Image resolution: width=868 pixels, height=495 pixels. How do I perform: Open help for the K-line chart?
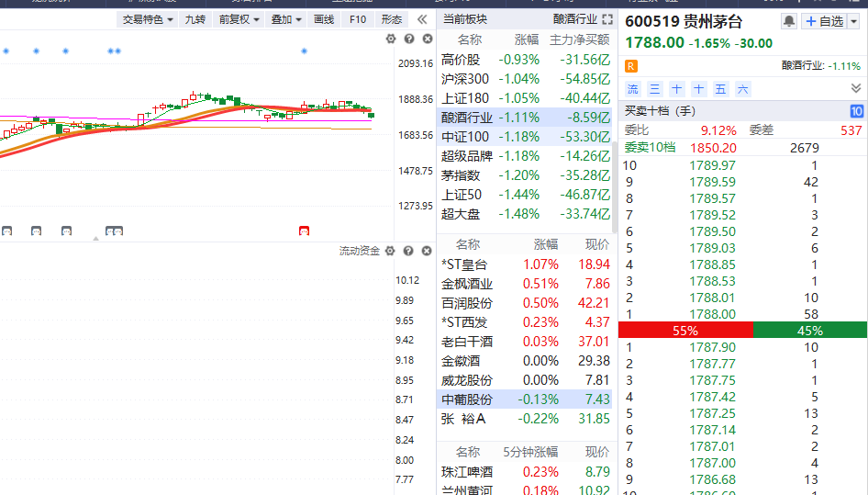click(x=409, y=39)
